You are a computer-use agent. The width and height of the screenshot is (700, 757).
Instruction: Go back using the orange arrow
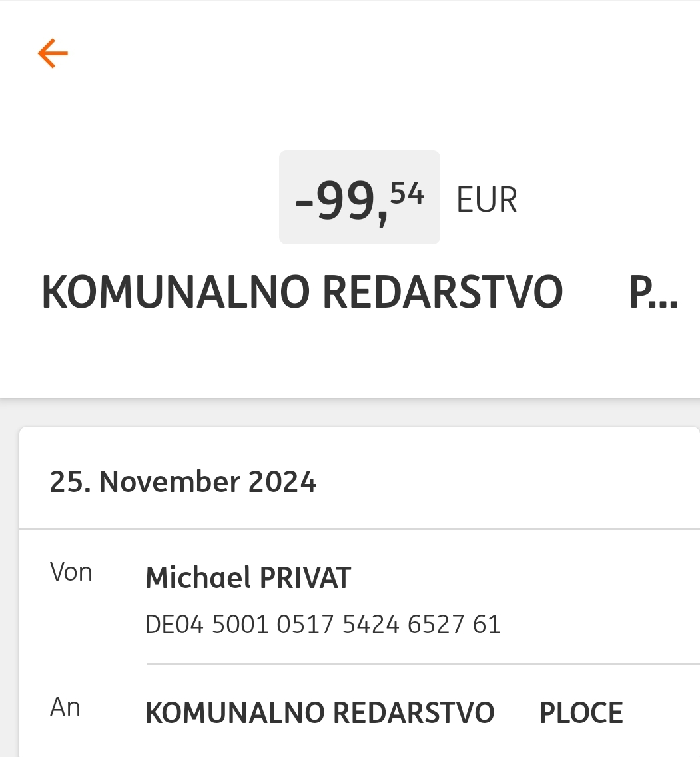click(53, 53)
